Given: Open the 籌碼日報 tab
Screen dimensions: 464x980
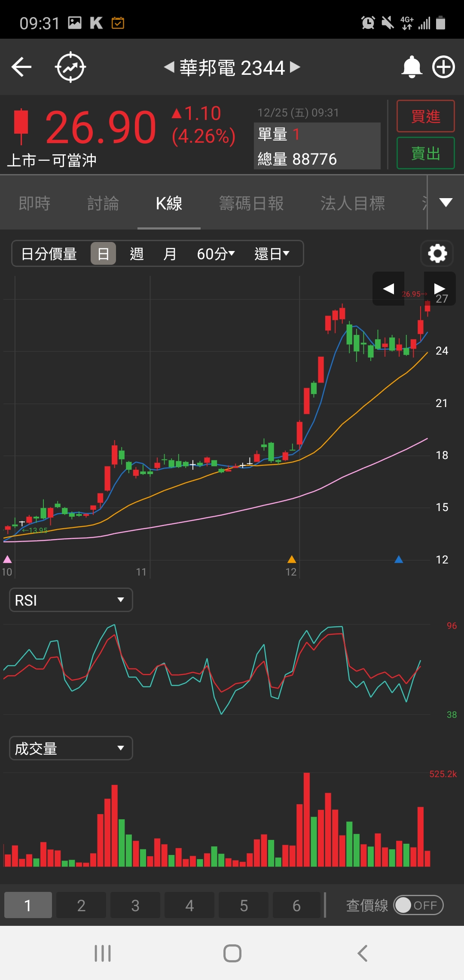Looking at the screenshot, I should tap(251, 203).
